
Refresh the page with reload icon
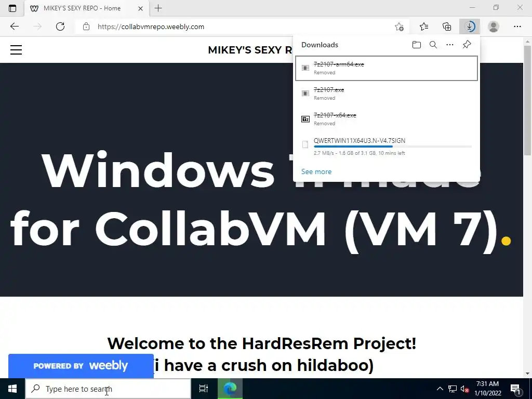coord(60,26)
